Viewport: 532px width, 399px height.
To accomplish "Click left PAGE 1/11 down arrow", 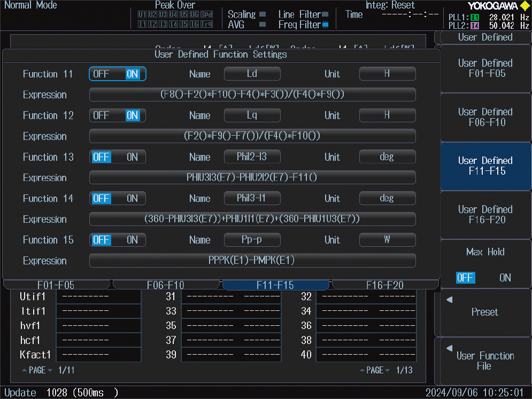I will 50,370.
